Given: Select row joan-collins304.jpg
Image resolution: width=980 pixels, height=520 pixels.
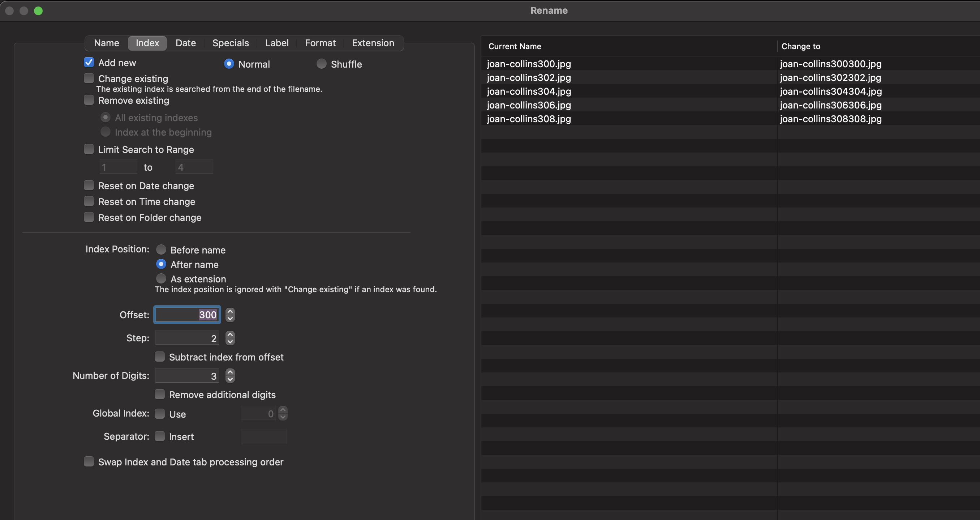Looking at the screenshot, I should pos(529,91).
